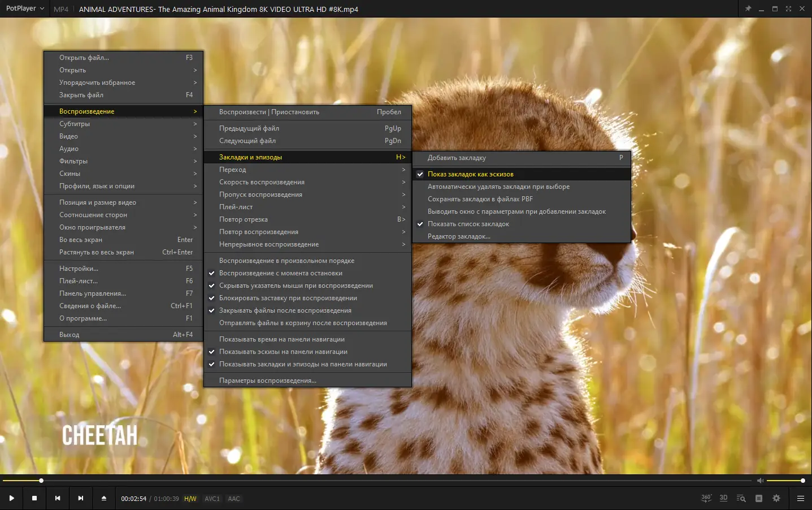
Task: Disable 'Показать список закладок' option
Action: pos(468,224)
